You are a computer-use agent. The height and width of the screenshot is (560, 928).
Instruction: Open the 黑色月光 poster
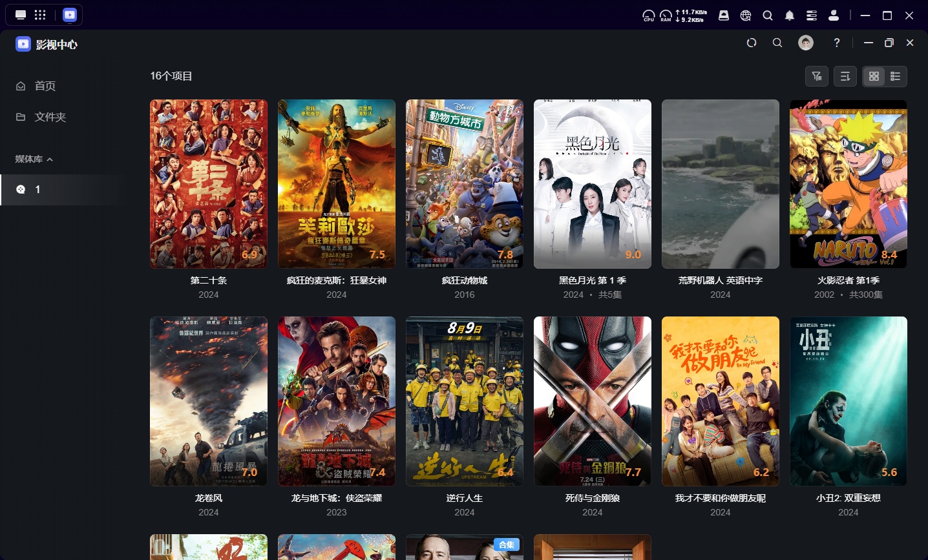[x=593, y=184]
